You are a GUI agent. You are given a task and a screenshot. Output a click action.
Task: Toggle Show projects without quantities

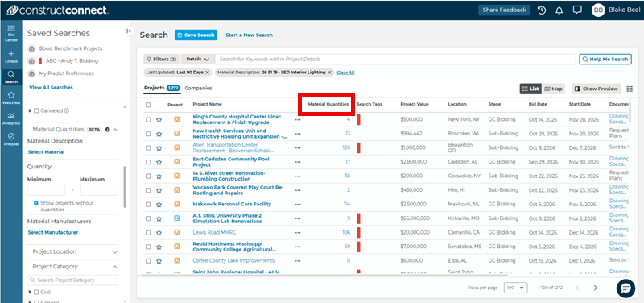tap(36, 203)
